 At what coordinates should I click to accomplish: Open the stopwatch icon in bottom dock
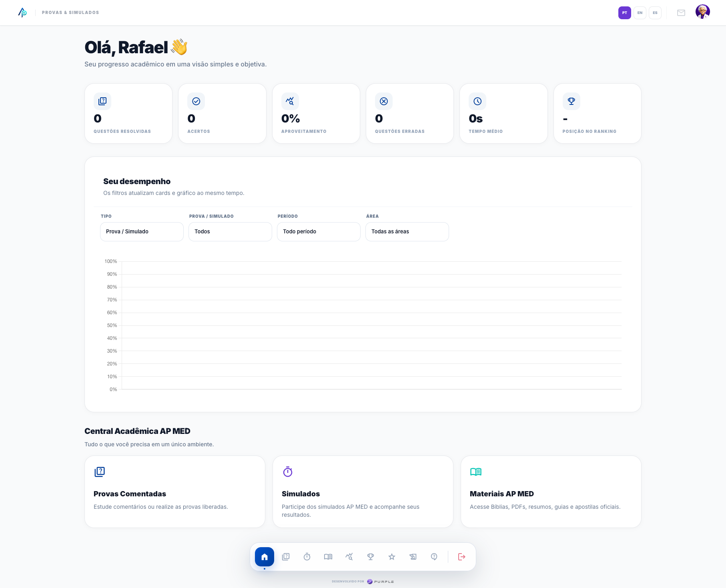click(307, 557)
